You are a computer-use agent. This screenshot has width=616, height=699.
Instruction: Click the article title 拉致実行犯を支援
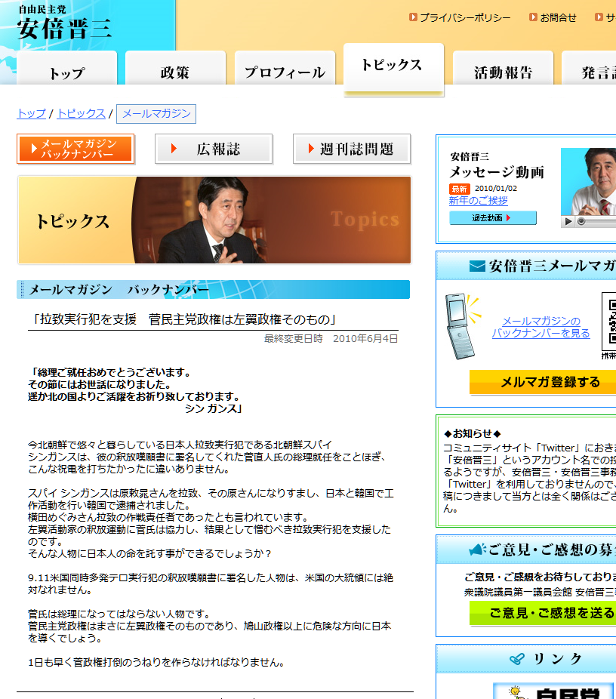click(183, 319)
